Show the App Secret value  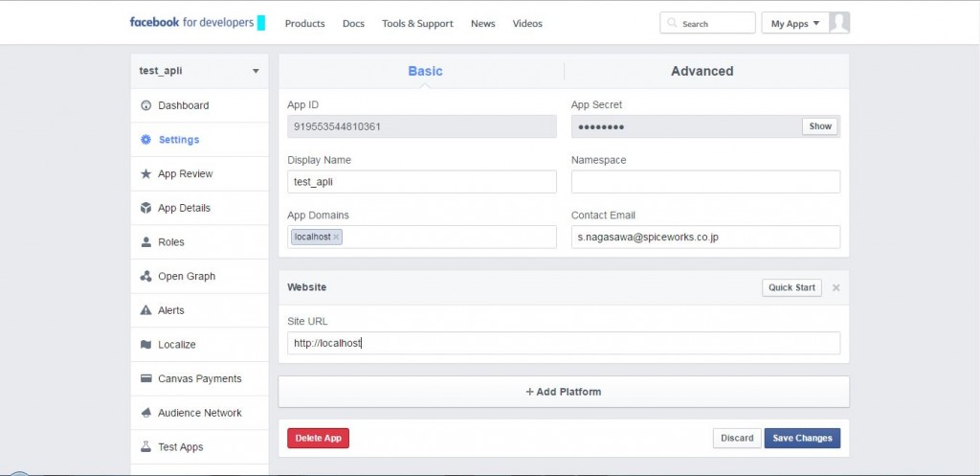820,126
